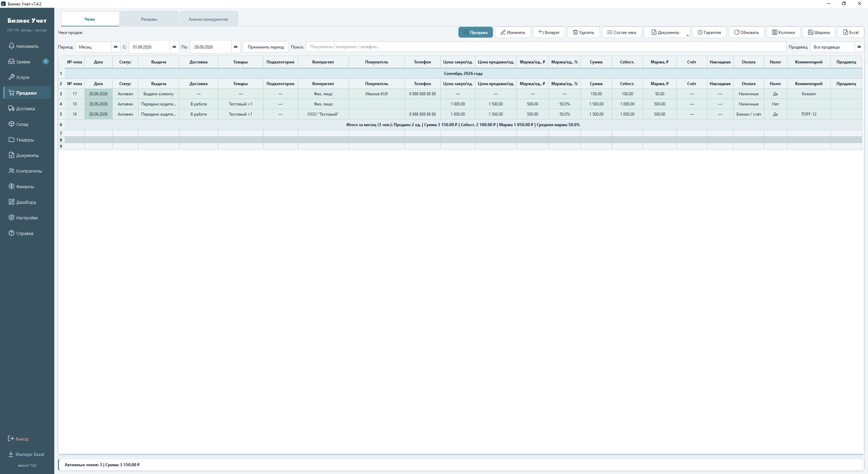The image size is (868, 474).
Task: Open the Документы button dropdown arrow
Action: [687, 35]
